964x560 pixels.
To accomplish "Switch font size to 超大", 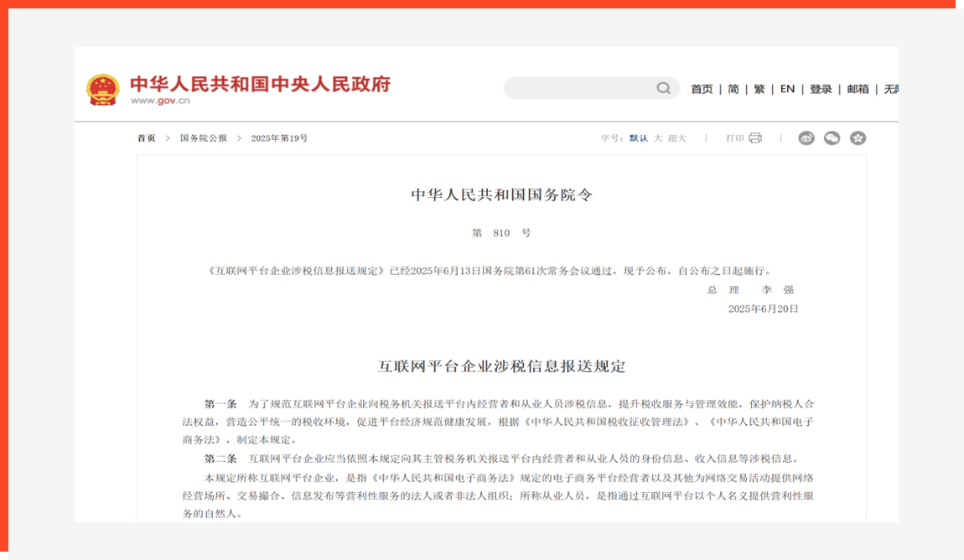I will [677, 138].
